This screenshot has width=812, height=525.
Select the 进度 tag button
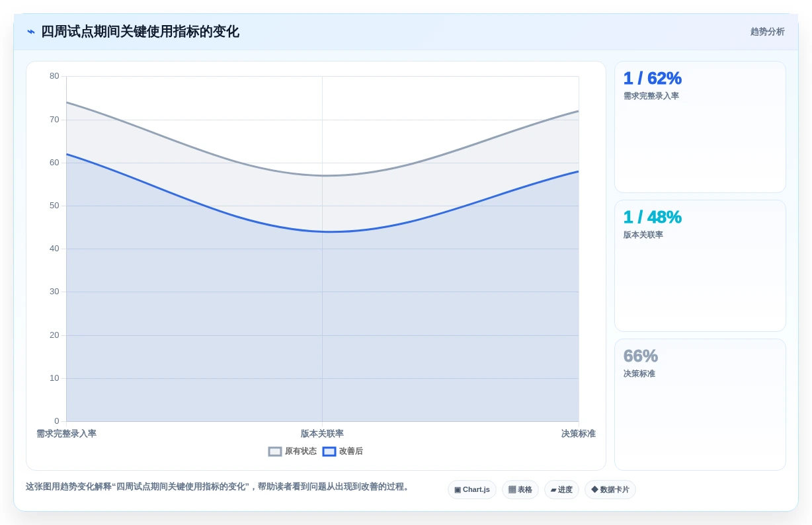pyautogui.click(x=561, y=490)
